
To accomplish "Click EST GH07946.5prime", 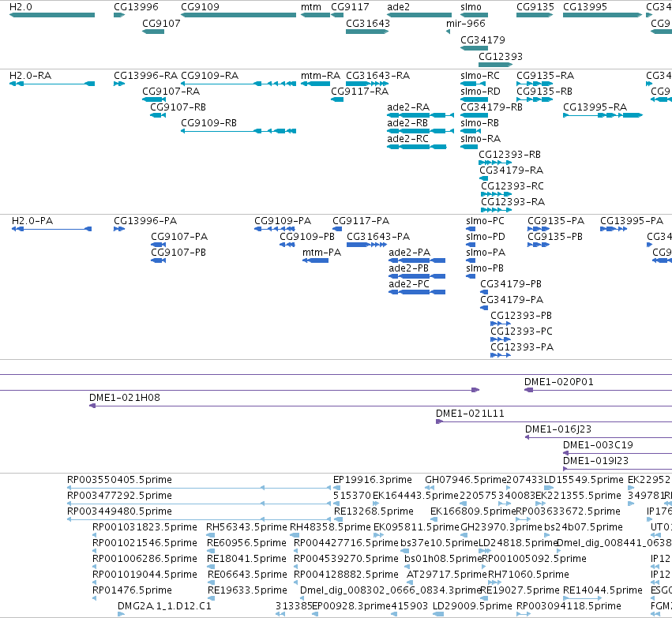I will click(430, 488).
